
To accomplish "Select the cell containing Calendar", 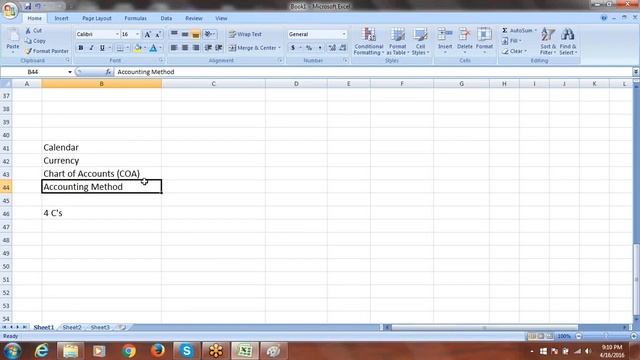I will tap(101, 147).
